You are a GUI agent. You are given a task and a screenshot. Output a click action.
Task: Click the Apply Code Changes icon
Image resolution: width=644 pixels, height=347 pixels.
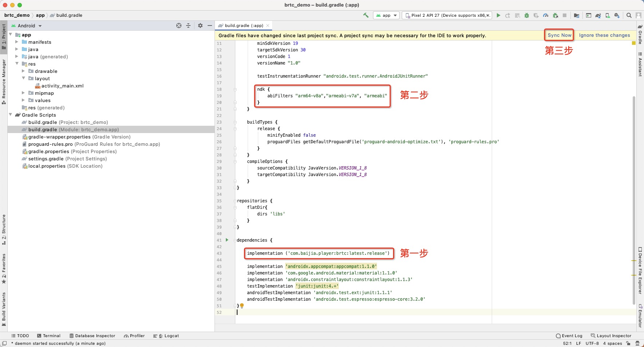pyautogui.click(x=517, y=15)
